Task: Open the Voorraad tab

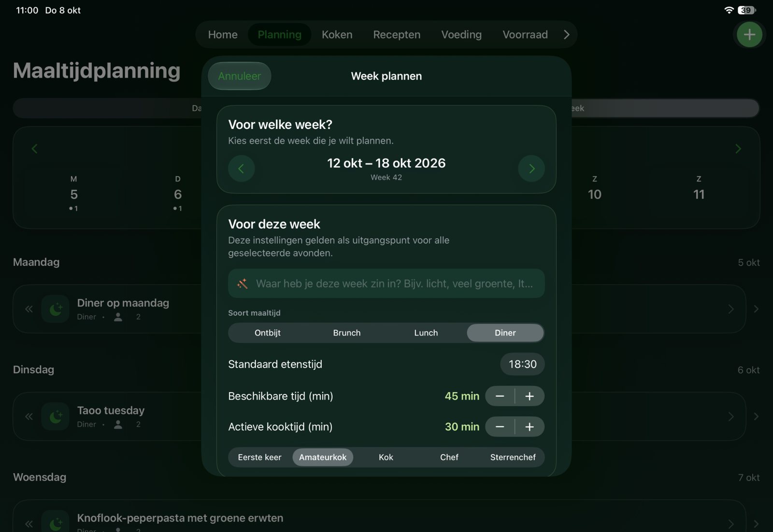Action: (x=525, y=35)
